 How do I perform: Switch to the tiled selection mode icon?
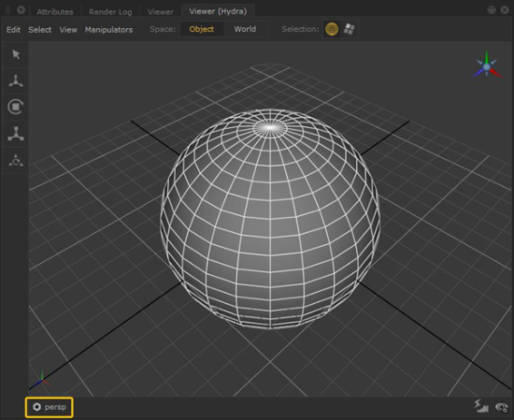[349, 29]
